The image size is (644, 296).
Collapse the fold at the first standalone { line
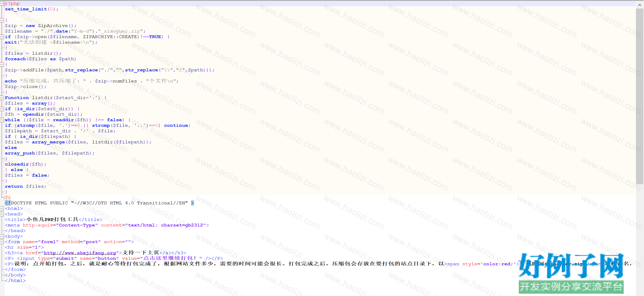(x=2, y=20)
